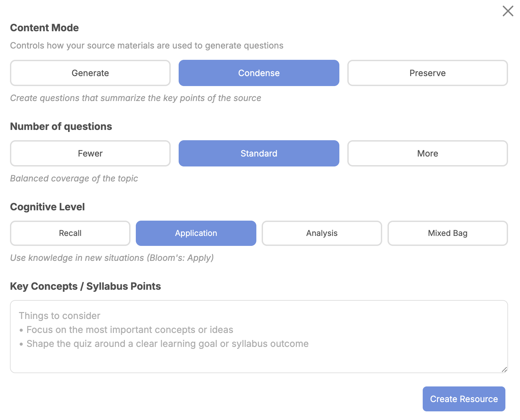Viewport: 520px width, 420px height.
Task: Pick the Mixed Bag cognitive level
Action: pos(447,233)
